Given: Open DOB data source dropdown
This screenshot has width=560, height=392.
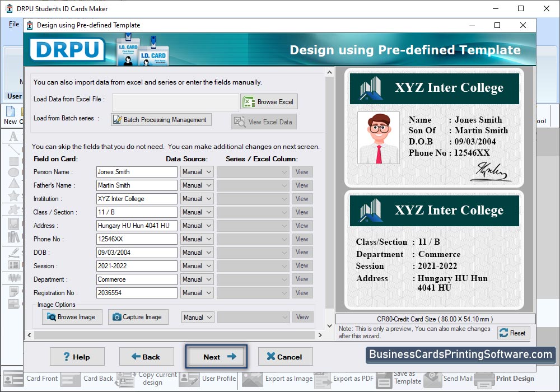Looking at the screenshot, I should click(x=197, y=253).
